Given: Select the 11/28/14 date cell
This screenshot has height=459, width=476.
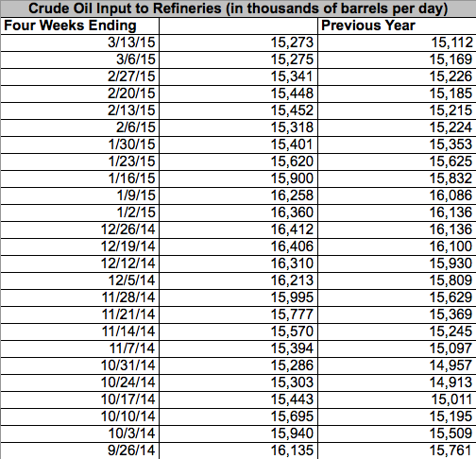Looking at the screenshot, I should coord(80,297).
